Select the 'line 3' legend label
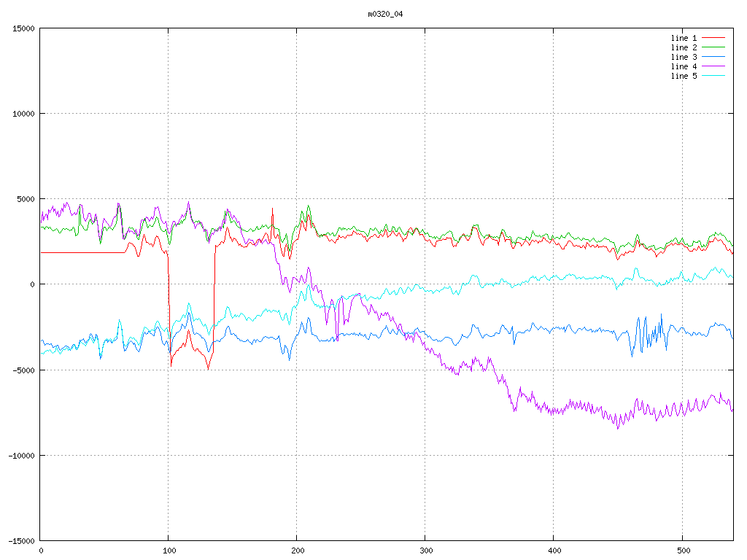Screen dimensions: 747x560 (684, 57)
